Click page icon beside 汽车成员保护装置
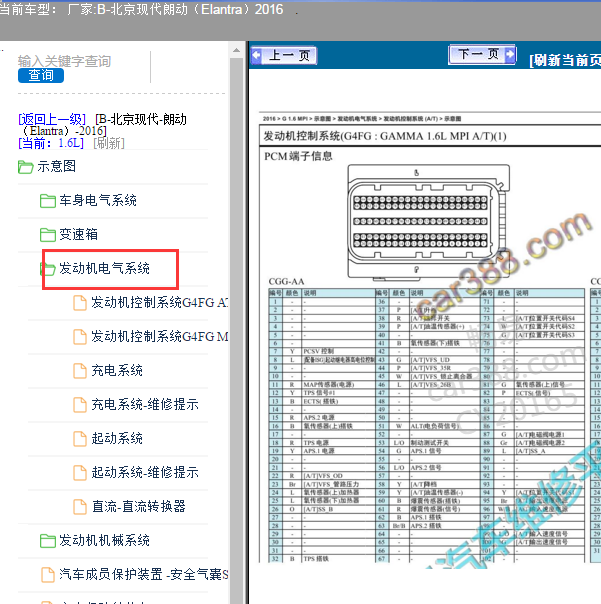The image size is (601, 604). (48, 575)
